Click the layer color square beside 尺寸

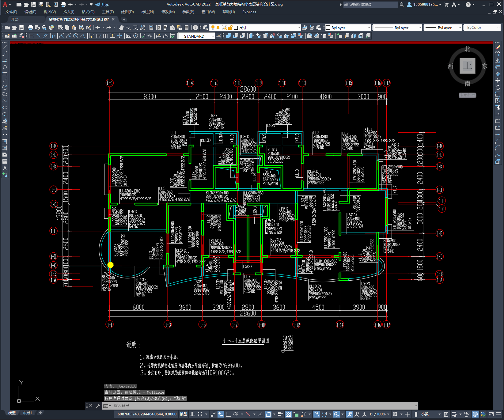[x=236, y=28]
